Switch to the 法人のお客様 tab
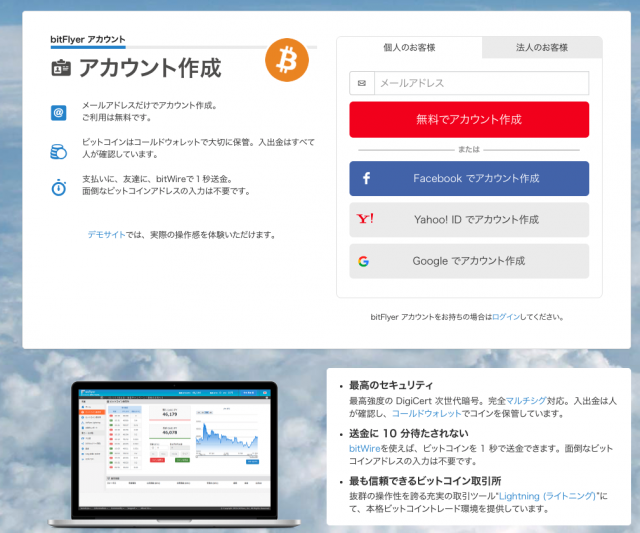This screenshot has width=640, height=533. point(542,48)
